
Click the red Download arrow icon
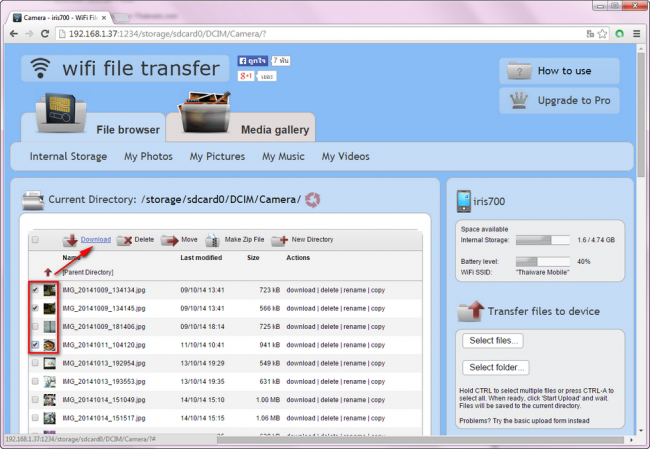pos(70,240)
